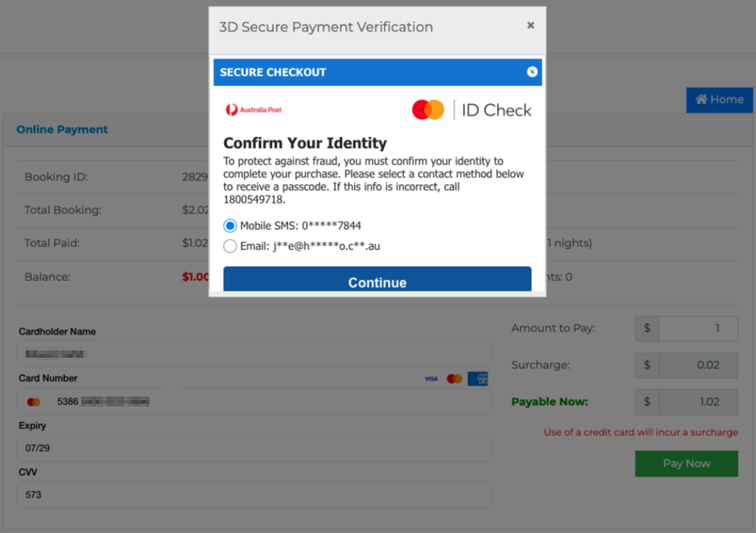This screenshot has height=533, width=756.
Task: Click the American Express brand icon
Action: point(477,379)
